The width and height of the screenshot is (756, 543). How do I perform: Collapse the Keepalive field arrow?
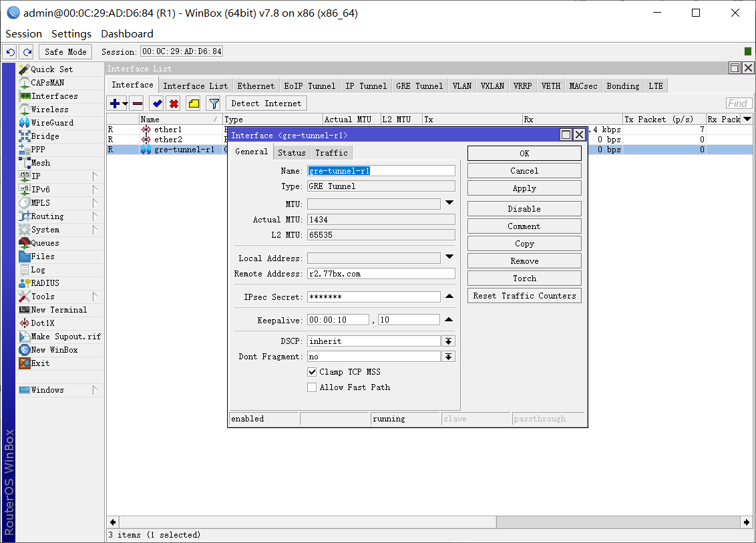449,319
